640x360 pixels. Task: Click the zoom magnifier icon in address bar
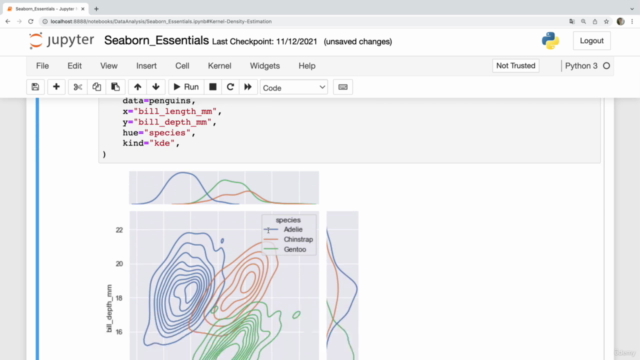(583, 21)
